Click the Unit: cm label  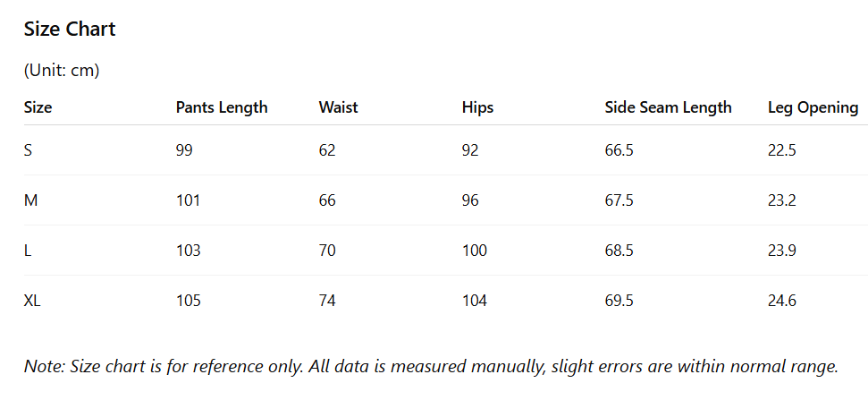pos(62,71)
